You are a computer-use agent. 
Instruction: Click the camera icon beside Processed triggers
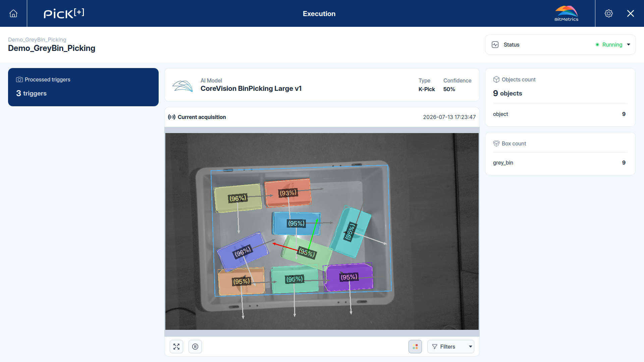point(19,79)
